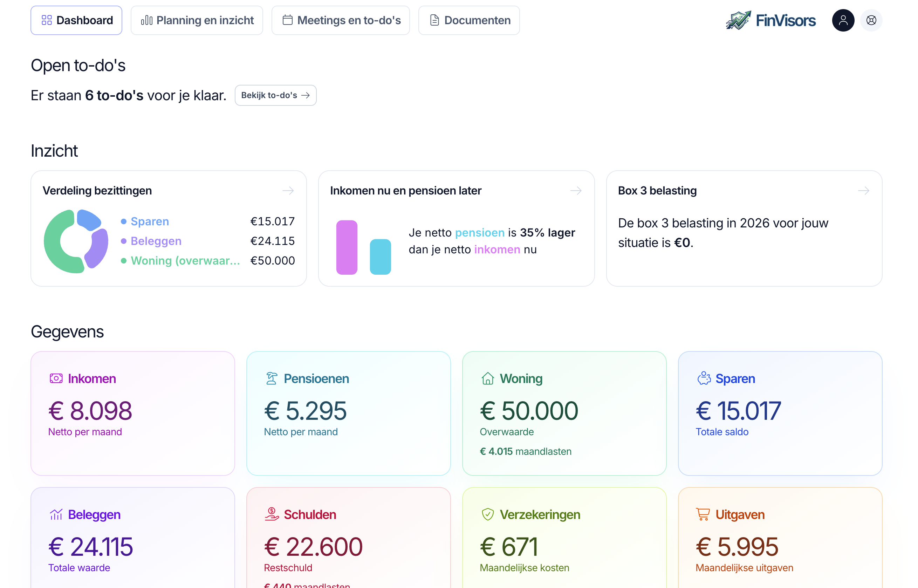Open the Uitgaven card heading
This screenshot has width=918, height=588.
740,514
